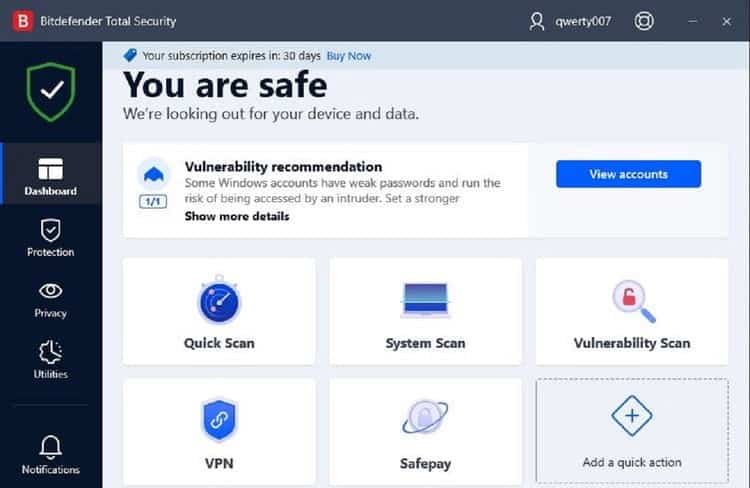Add a quick action tile

(x=631, y=428)
